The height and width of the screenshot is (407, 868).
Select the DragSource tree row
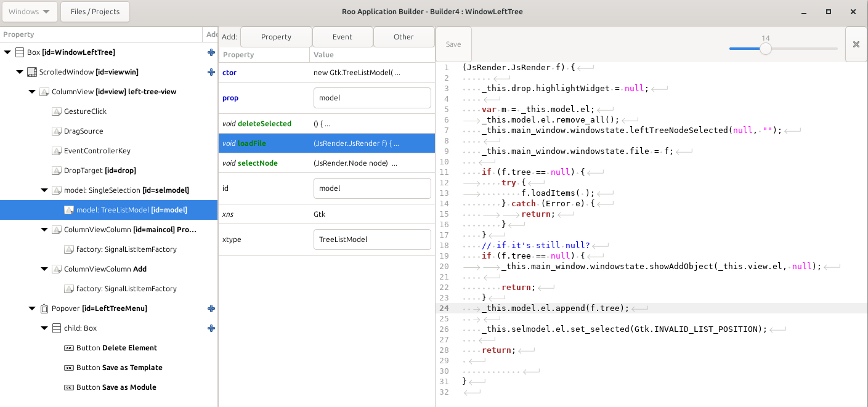click(x=108, y=131)
